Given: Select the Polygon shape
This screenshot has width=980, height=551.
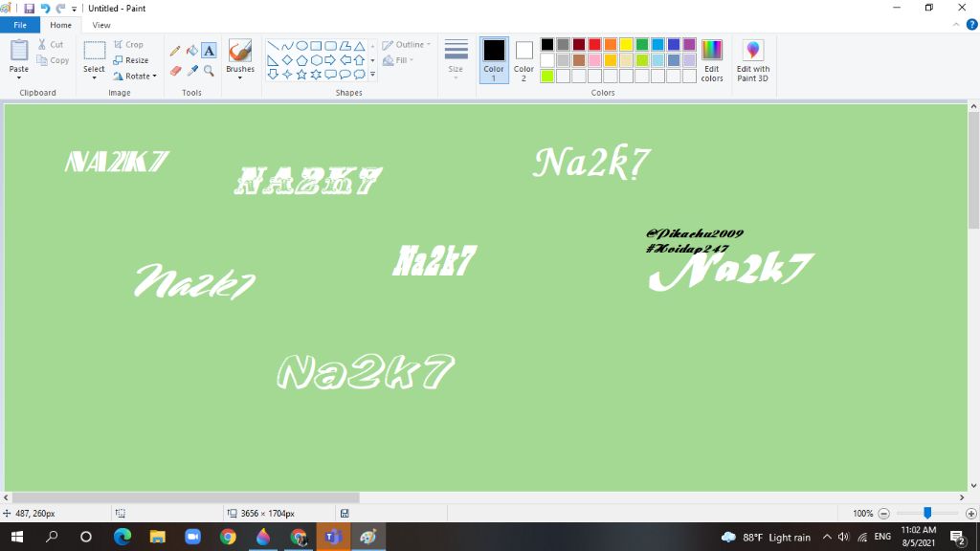Looking at the screenshot, I should point(345,46).
